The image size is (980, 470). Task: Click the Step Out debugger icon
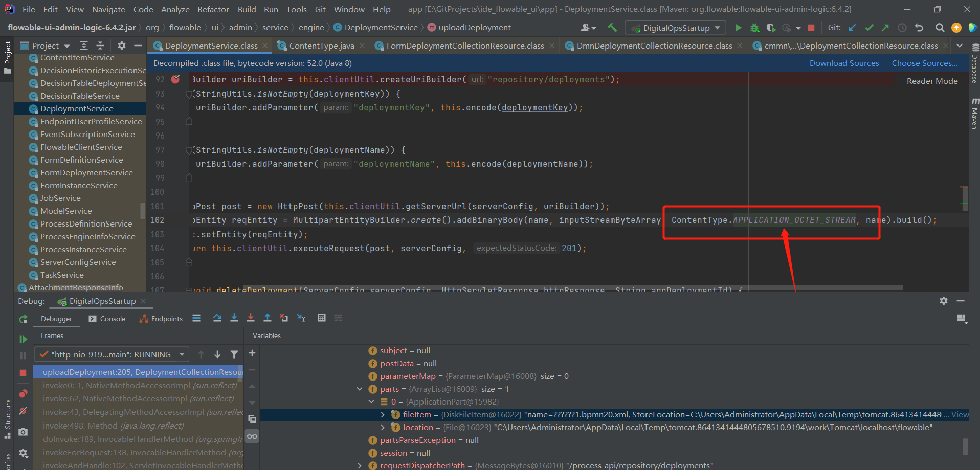point(268,318)
